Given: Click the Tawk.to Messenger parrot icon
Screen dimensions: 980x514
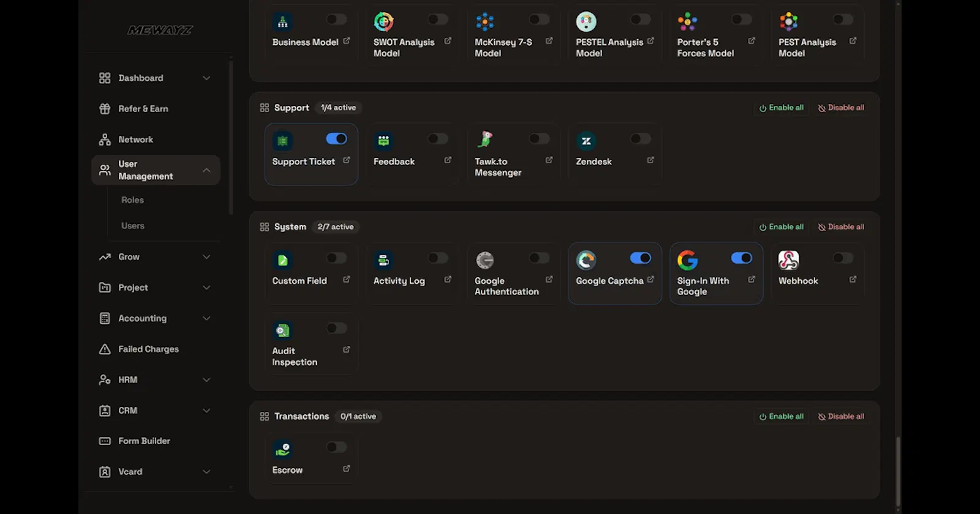Looking at the screenshot, I should pos(485,140).
